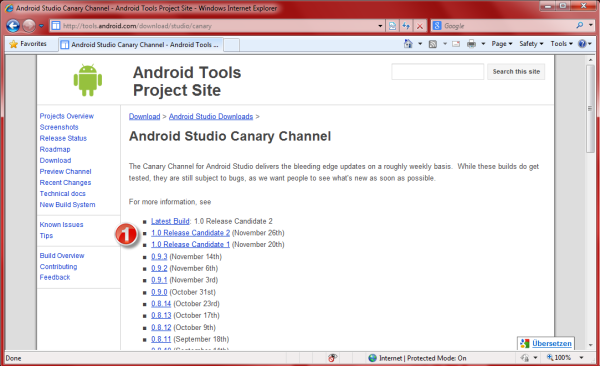600x366 pixels.
Task: Open a new blank tab
Action: pyautogui.click(x=232, y=45)
